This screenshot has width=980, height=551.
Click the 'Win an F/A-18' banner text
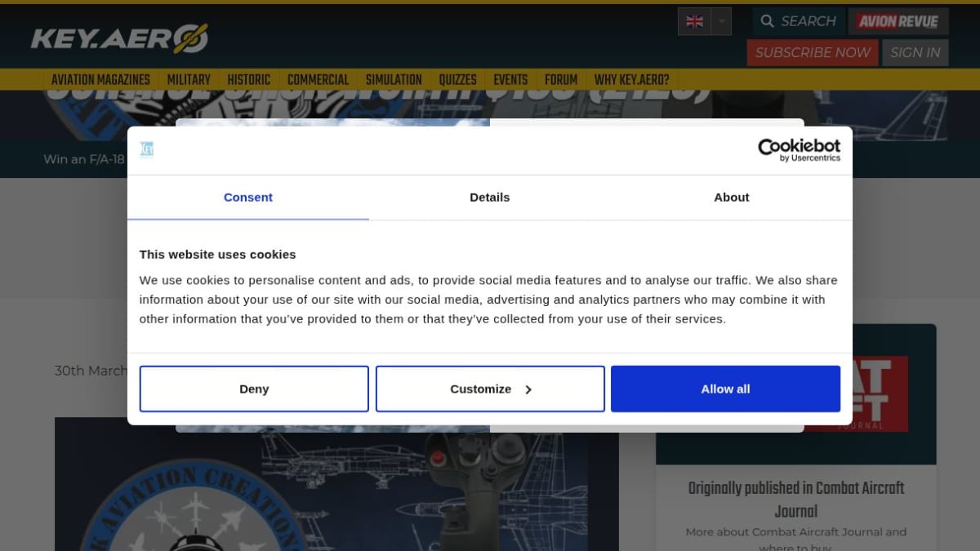[x=84, y=159]
